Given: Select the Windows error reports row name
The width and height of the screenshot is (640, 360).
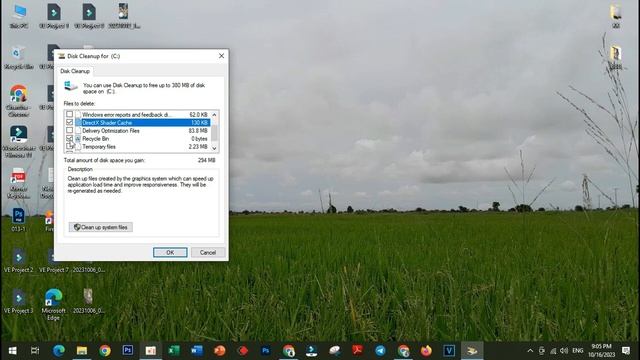Looking at the screenshot, I should click(126, 115).
